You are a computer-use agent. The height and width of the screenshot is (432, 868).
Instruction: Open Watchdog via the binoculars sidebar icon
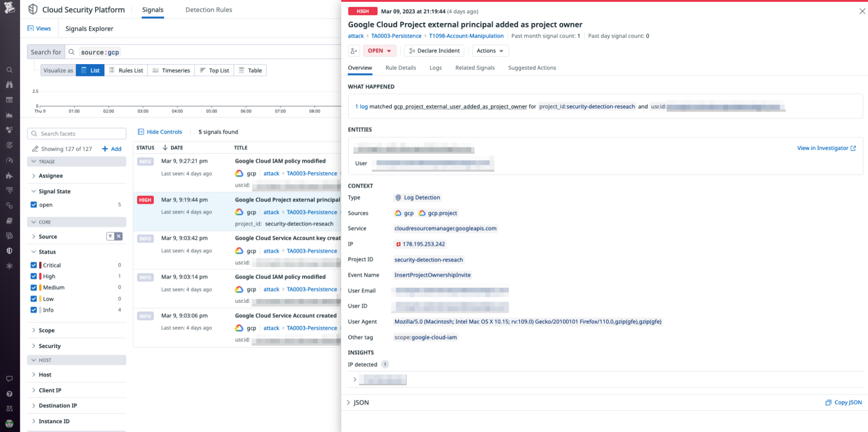(9, 86)
